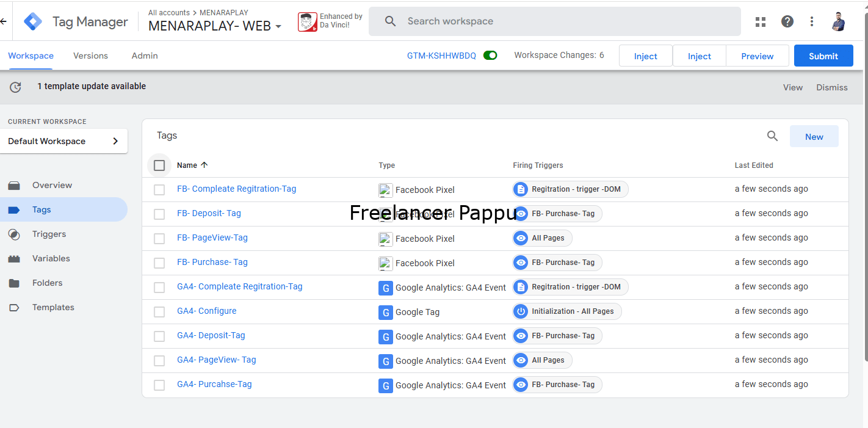Expand the Default Workspace selector
Image resolution: width=868 pixels, height=428 pixels.
pyautogui.click(x=64, y=141)
